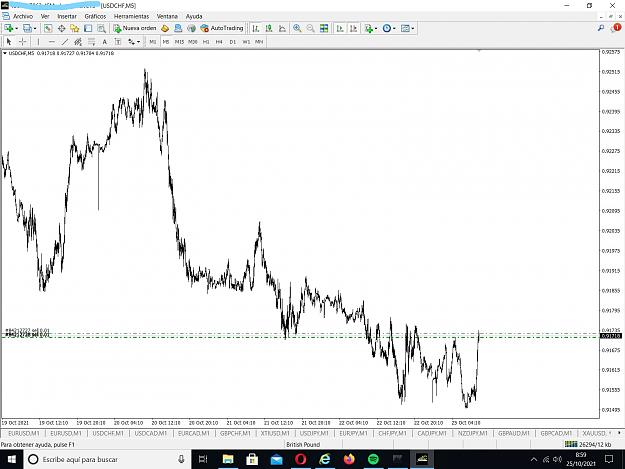Open the periods clock icon
Image resolution: width=625 pixels, height=469 pixels.
[387, 28]
